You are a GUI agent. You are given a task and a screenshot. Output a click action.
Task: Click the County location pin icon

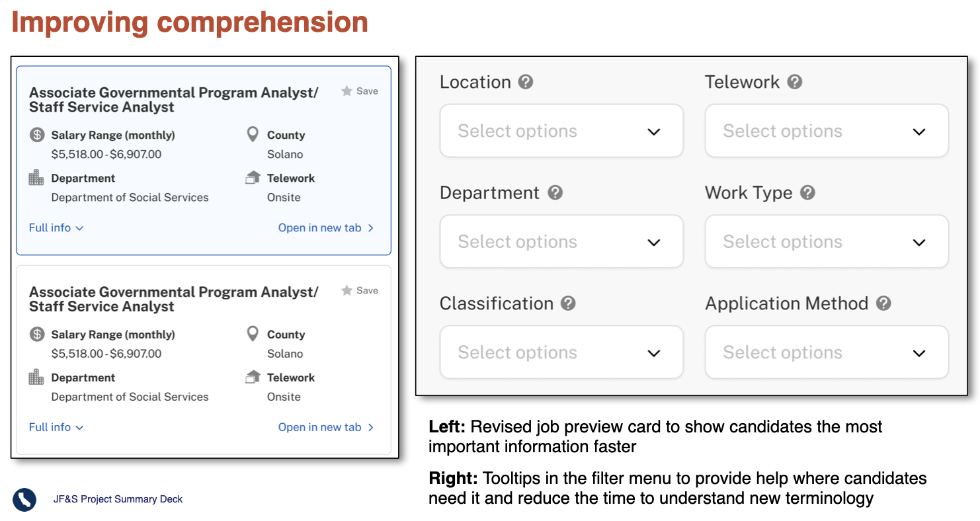[253, 134]
